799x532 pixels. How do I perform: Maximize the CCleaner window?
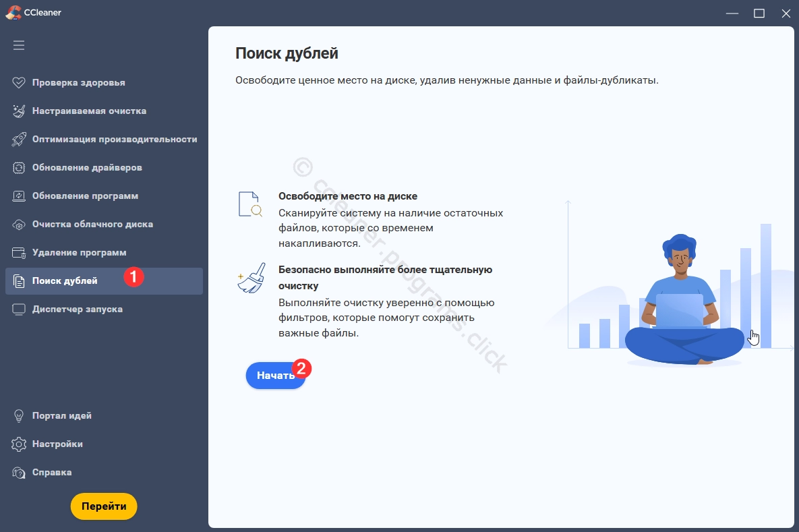(759, 13)
